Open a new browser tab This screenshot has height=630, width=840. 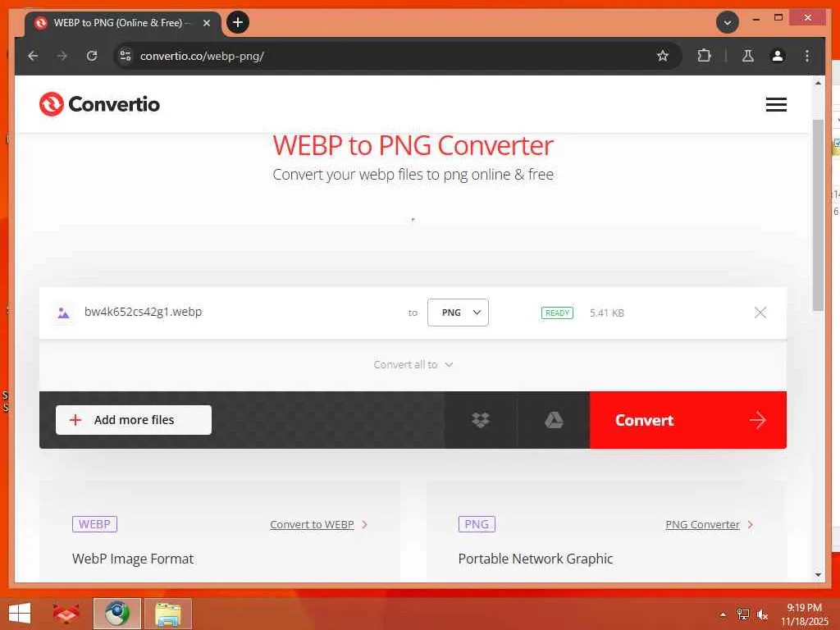tap(238, 22)
